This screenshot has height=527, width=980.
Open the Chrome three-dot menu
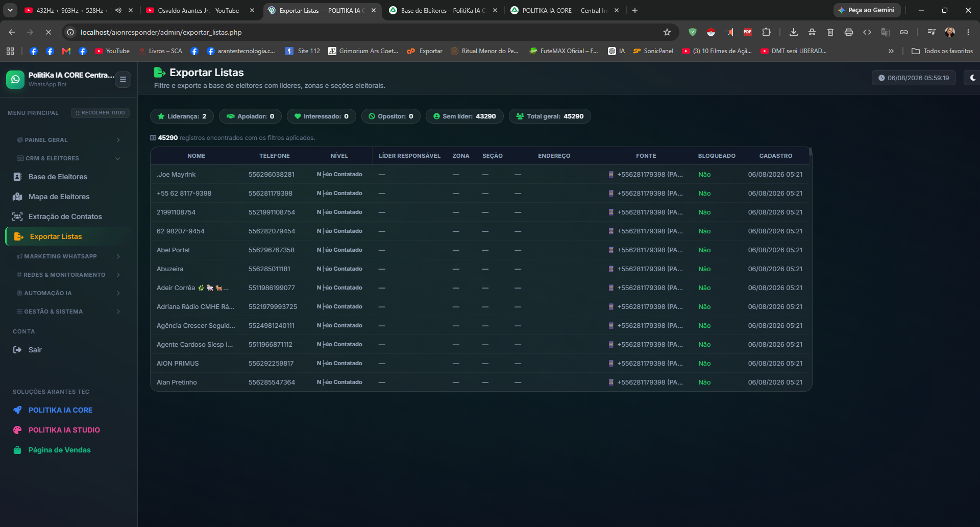click(x=968, y=32)
